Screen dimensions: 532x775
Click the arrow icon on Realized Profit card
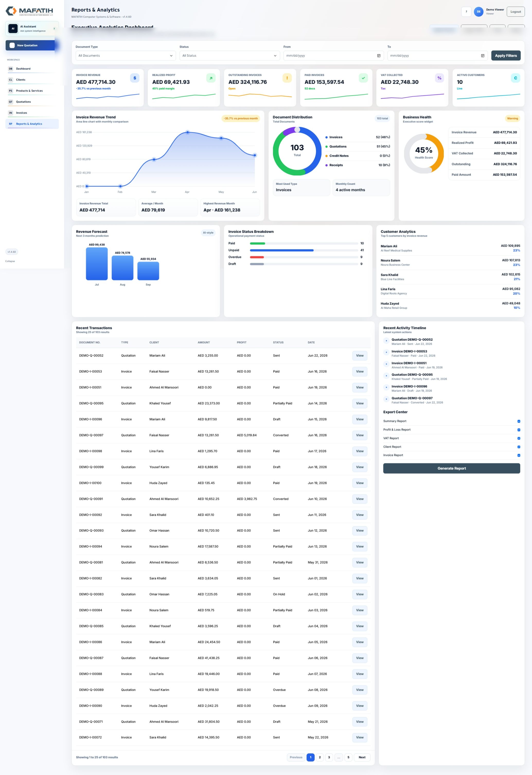(211, 78)
